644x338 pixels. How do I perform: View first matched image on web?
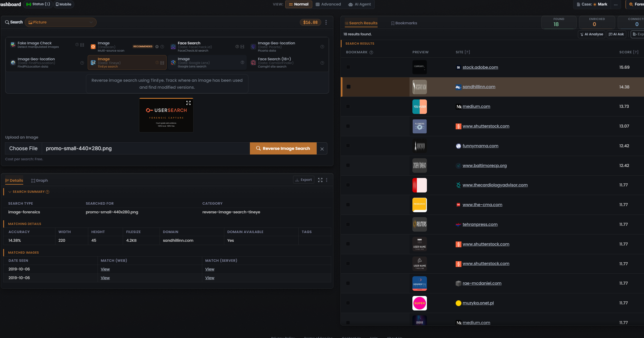(105, 269)
